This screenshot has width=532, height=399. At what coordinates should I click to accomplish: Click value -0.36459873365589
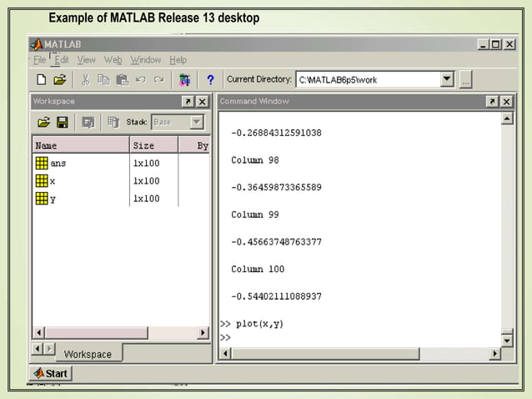pos(276,187)
